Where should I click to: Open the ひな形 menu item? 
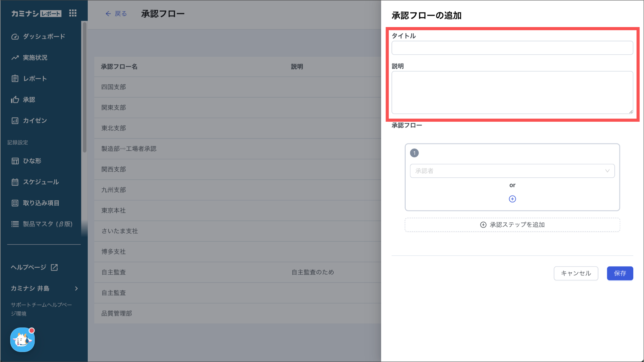tap(32, 161)
